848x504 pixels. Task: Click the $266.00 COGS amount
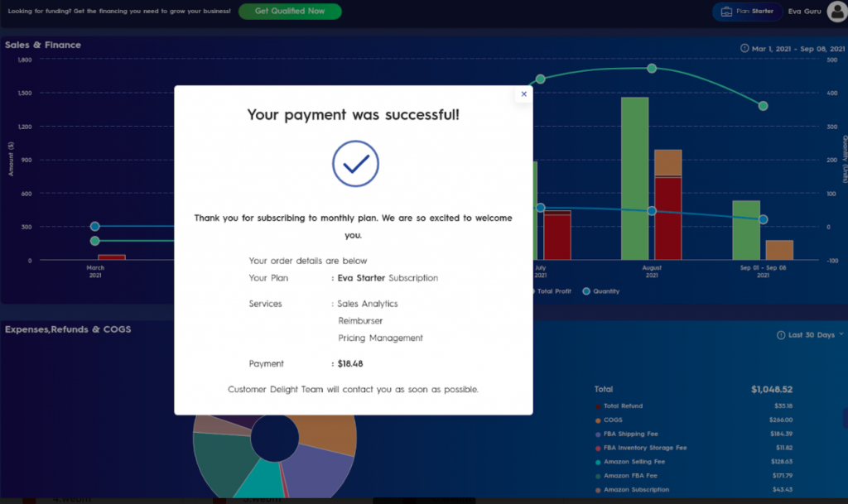point(781,420)
